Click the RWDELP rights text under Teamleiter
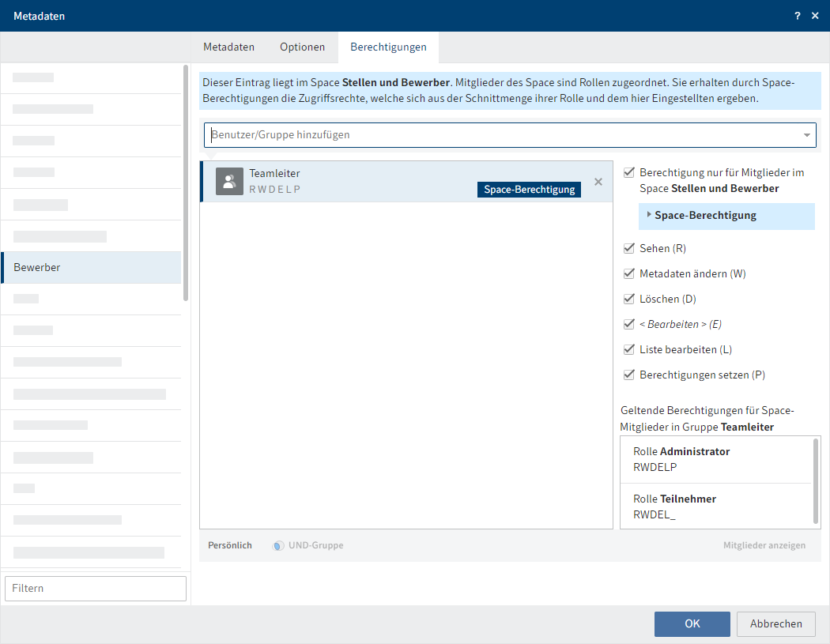The image size is (830, 644). click(x=275, y=190)
